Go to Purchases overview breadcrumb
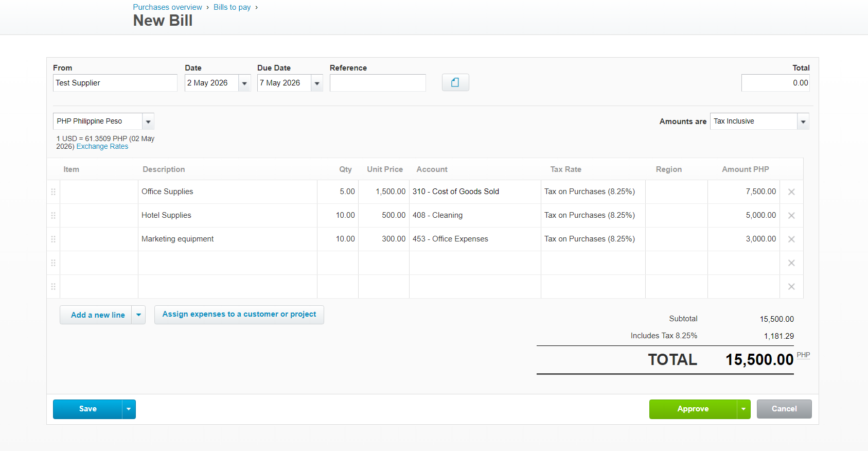 pyautogui.click(x=167, y=7)
